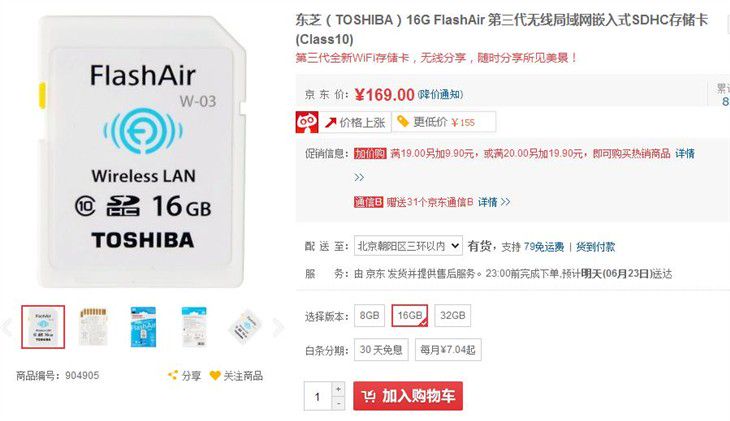Select the 32GB version option
This screenshot has height=421, width=730.
point(453,315)
